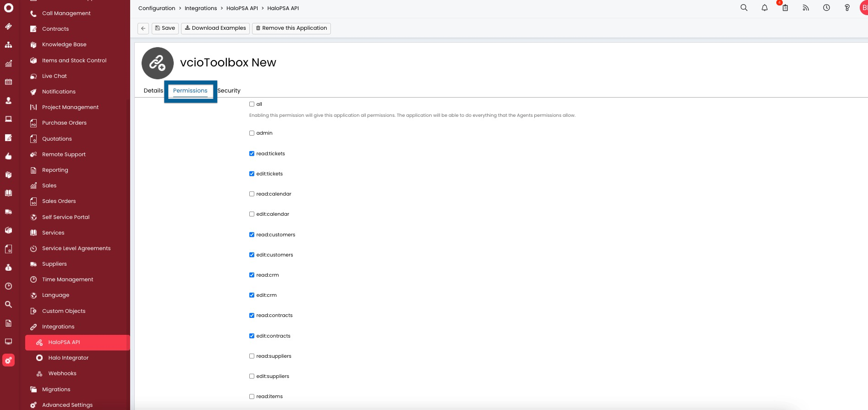Toggle read:contracts checkbox
The width and height of the screenshot is (868, 410).
coord(252,315)
